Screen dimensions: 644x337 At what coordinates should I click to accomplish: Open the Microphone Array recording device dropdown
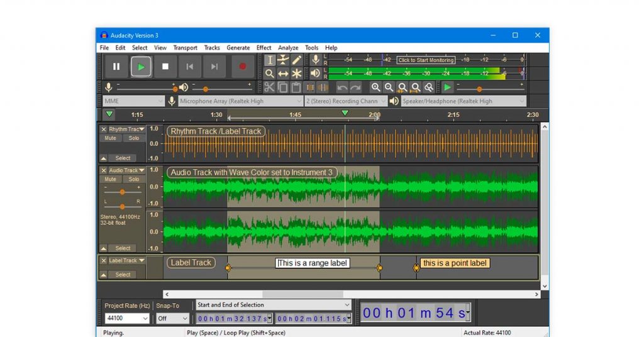(240, 101)
